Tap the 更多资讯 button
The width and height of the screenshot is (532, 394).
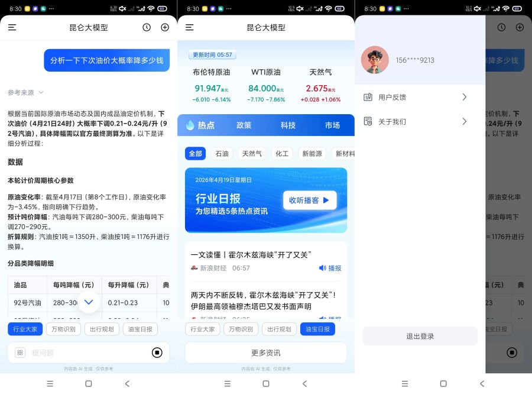(265, 353)
